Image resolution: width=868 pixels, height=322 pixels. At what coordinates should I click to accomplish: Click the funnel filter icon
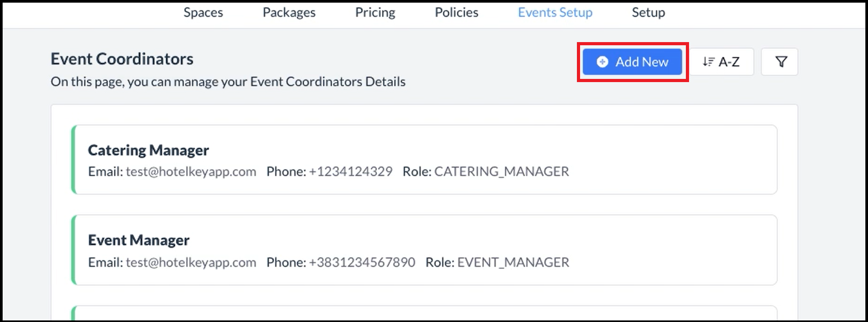pos(781,62)
